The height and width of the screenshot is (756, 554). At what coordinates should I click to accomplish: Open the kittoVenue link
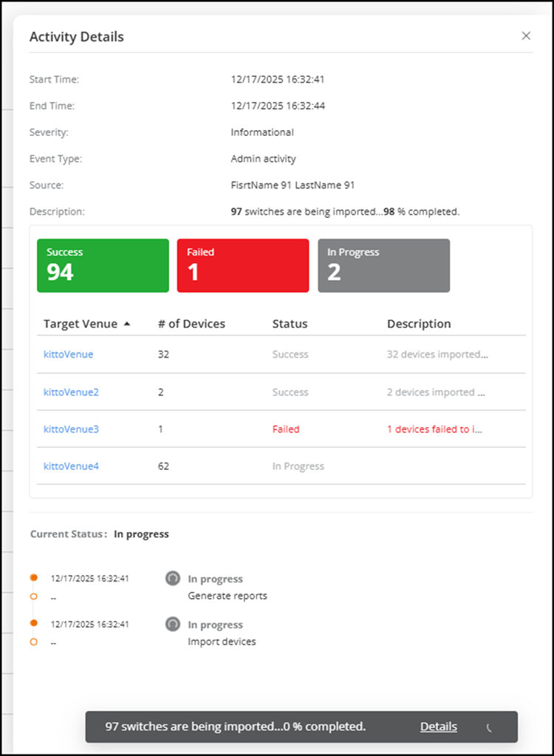[69, 354]
